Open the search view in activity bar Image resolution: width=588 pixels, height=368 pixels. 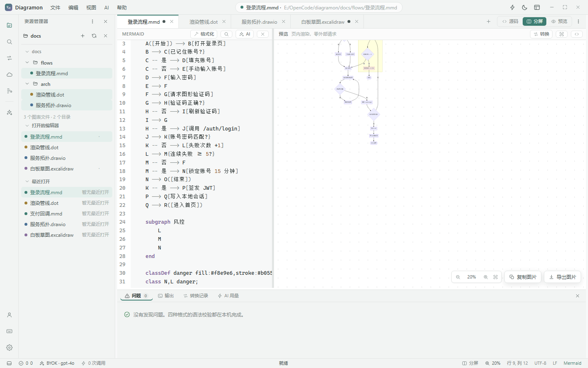9,42
